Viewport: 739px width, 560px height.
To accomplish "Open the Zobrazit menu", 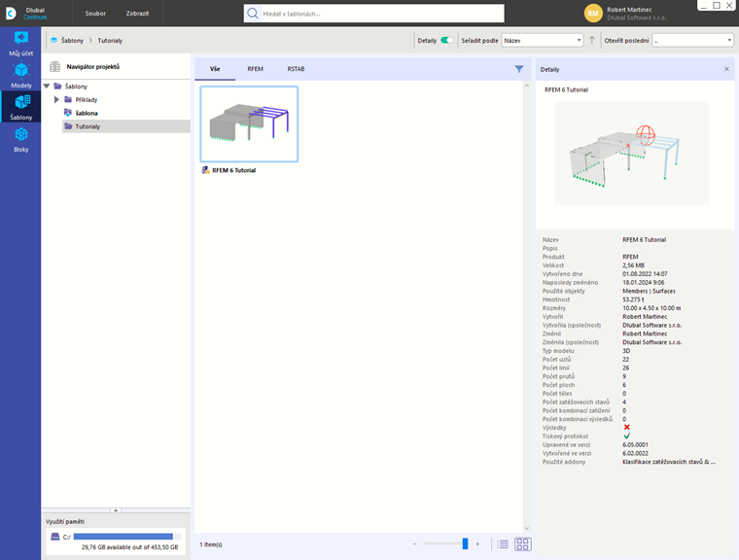I will (x=137, y=14).
